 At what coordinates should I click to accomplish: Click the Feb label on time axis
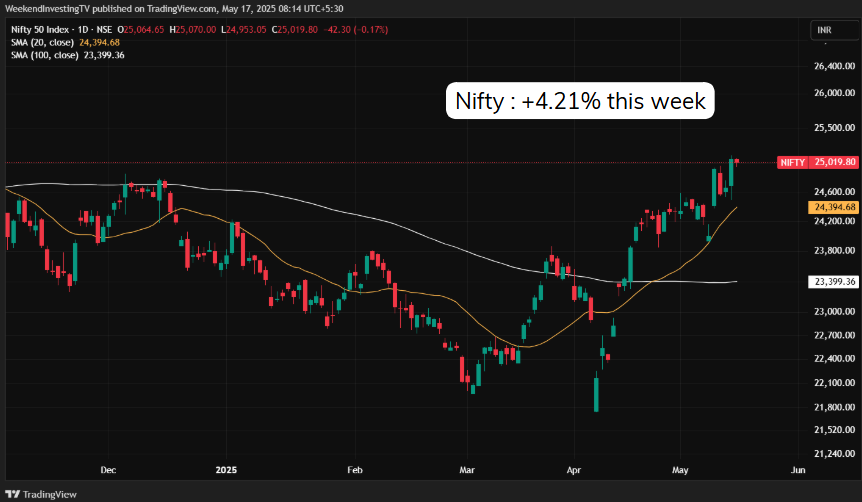[355, 470]
